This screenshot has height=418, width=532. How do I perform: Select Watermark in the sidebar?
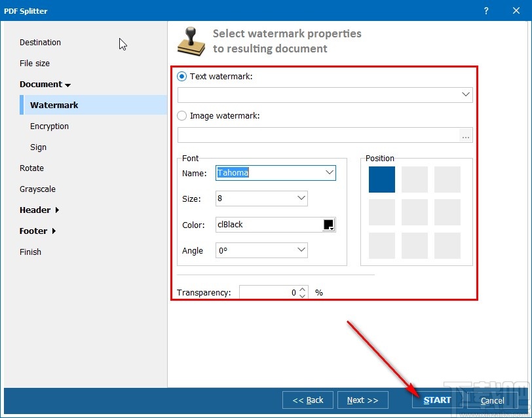click(x=93, y=105)
